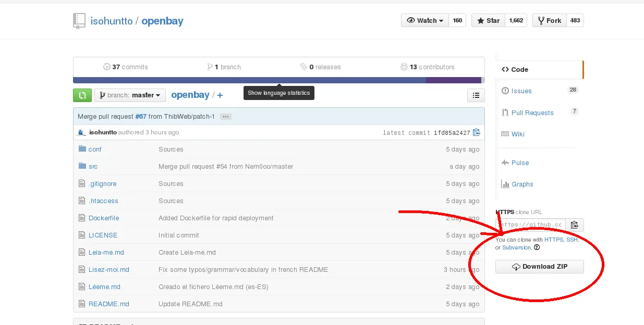The height and width of the screenshot is (325, 644).
Task: Switch to the Issues tab
Action: [x=521, y=90]
